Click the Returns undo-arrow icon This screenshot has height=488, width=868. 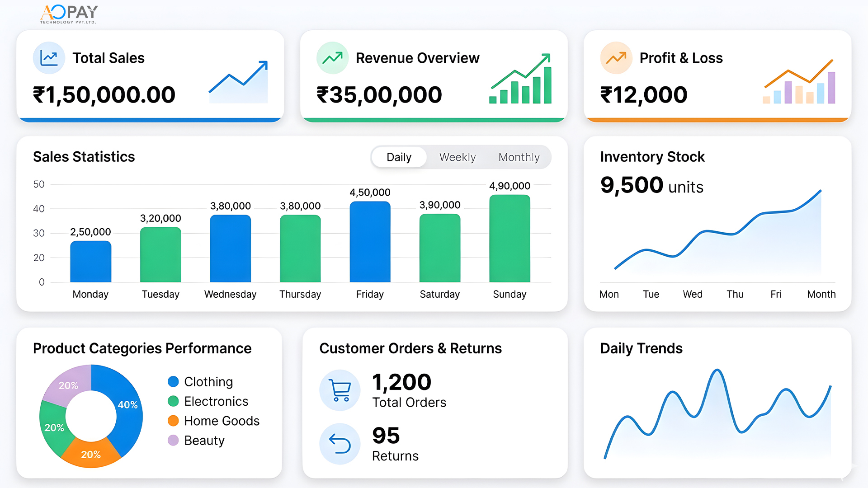340,443
